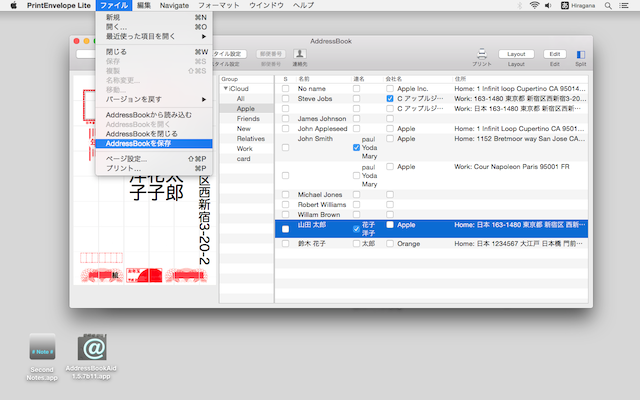The width and height of the screenshot is (640, 400).
Task: Toggle S checkbox for No name row
Action: 285,89
